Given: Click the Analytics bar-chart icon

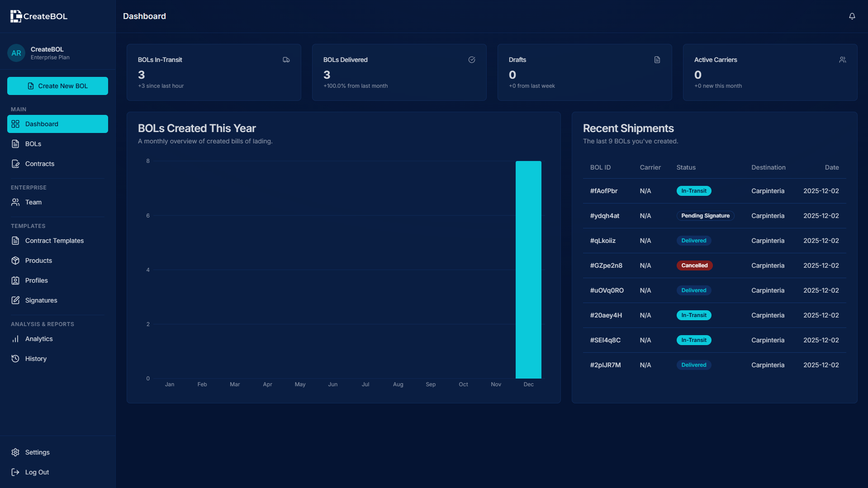Looking at the screenshot, I should (x=15, y=339).
